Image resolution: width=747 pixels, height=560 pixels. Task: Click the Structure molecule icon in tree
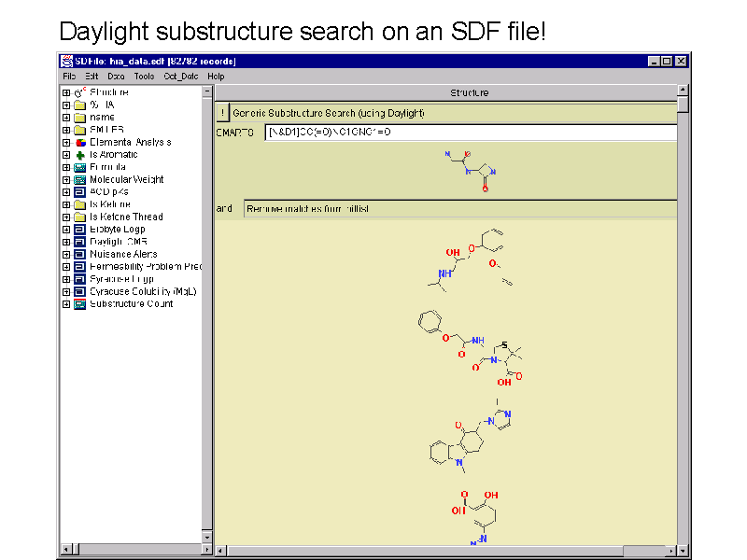click(x=80, y=92)
